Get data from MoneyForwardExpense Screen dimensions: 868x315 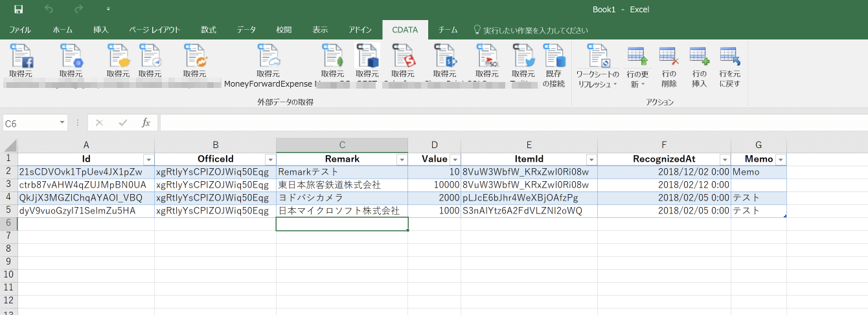[268, 57]
